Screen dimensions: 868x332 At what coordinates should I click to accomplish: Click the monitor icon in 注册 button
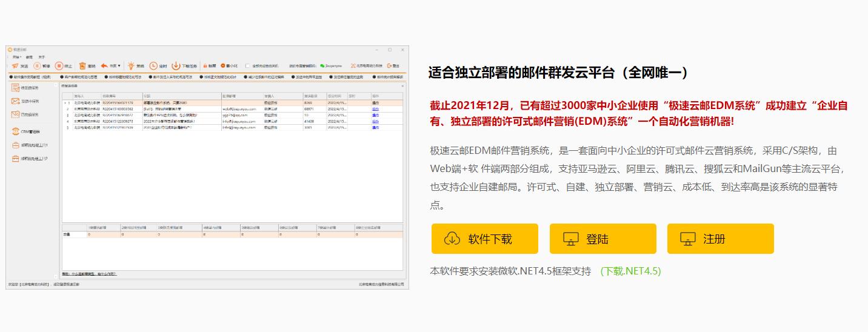[688, 239]
